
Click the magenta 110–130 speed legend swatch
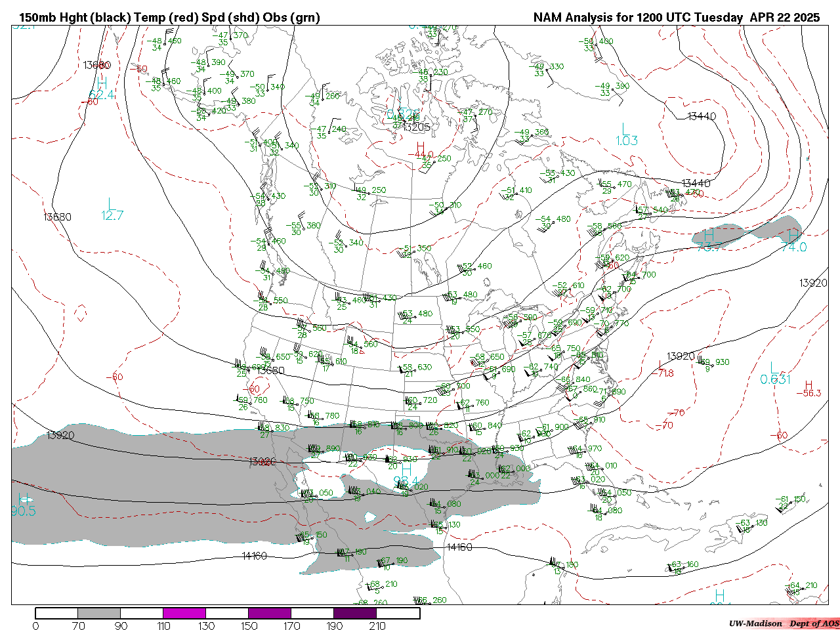coord(184,613)
